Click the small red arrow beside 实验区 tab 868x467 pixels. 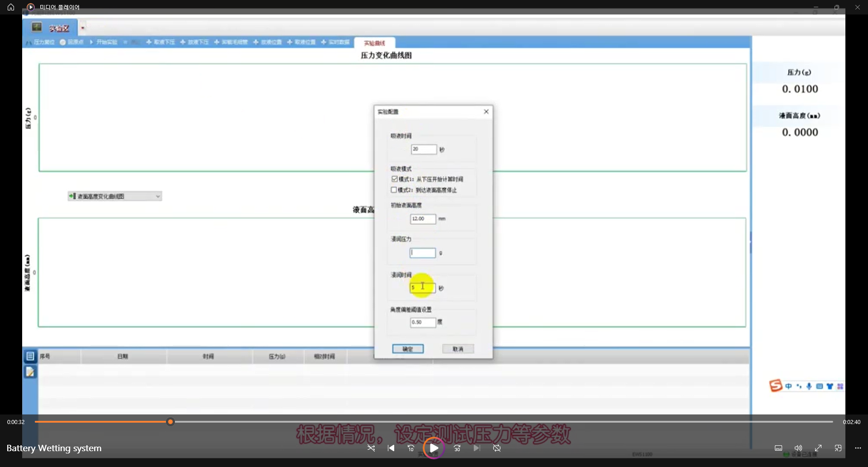[x=83, y=28]
